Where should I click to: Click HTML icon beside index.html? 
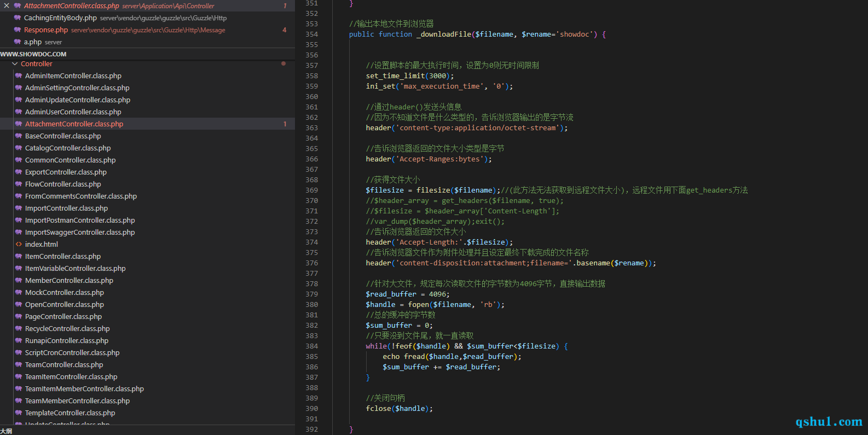point(19,244)
